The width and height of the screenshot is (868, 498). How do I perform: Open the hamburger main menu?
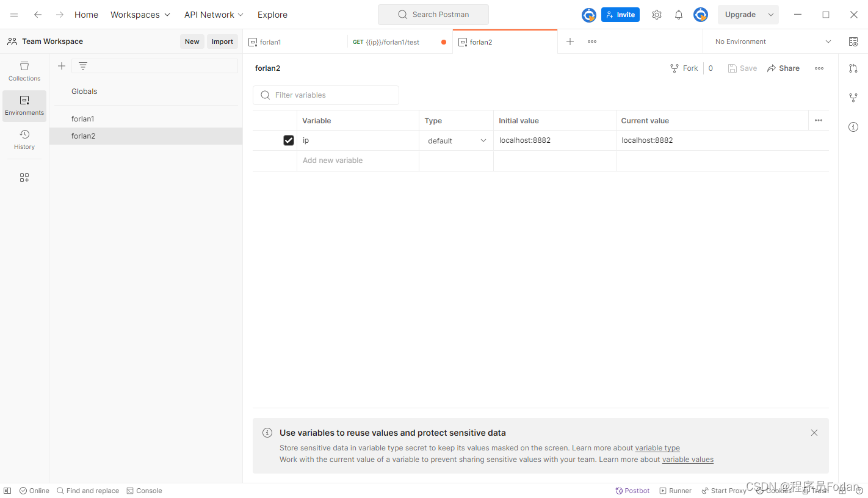[14, 15]
